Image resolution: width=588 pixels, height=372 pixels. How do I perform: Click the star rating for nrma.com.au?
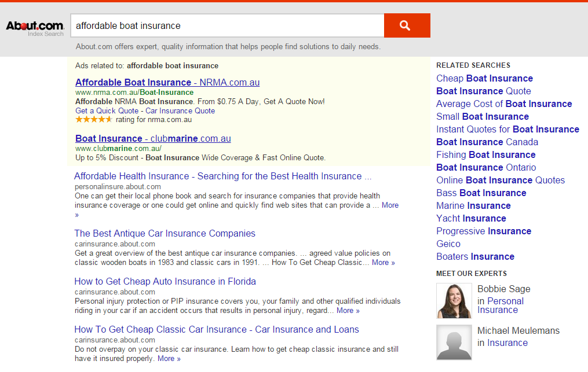point(94,120)
